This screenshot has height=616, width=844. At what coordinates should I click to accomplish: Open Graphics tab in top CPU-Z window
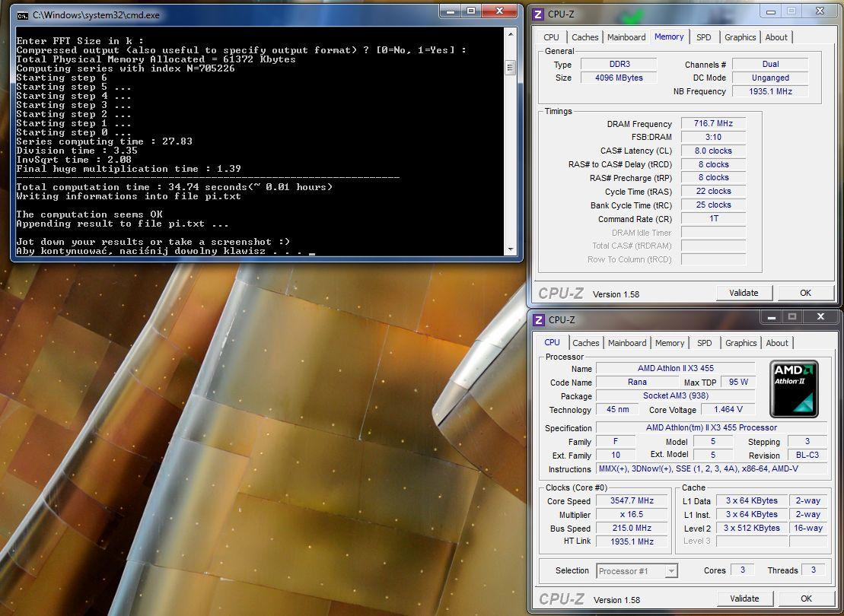coord(740,37)
